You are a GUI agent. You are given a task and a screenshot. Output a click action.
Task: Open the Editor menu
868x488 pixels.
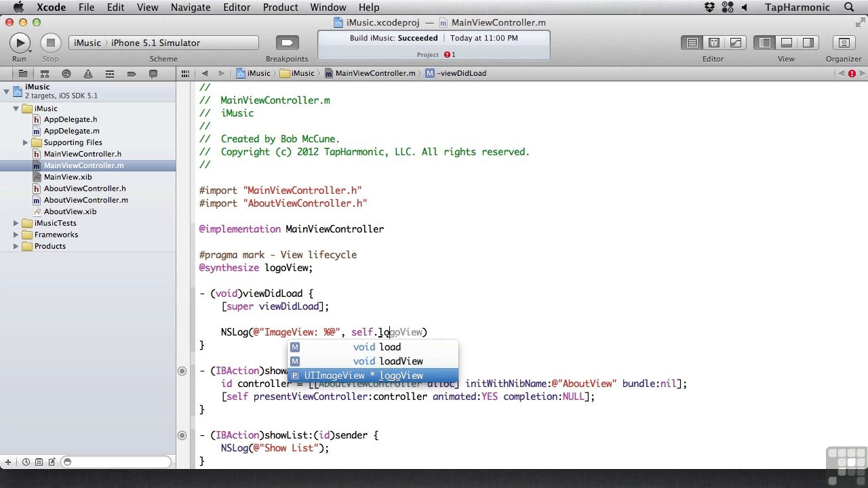[x=237, y=7]
